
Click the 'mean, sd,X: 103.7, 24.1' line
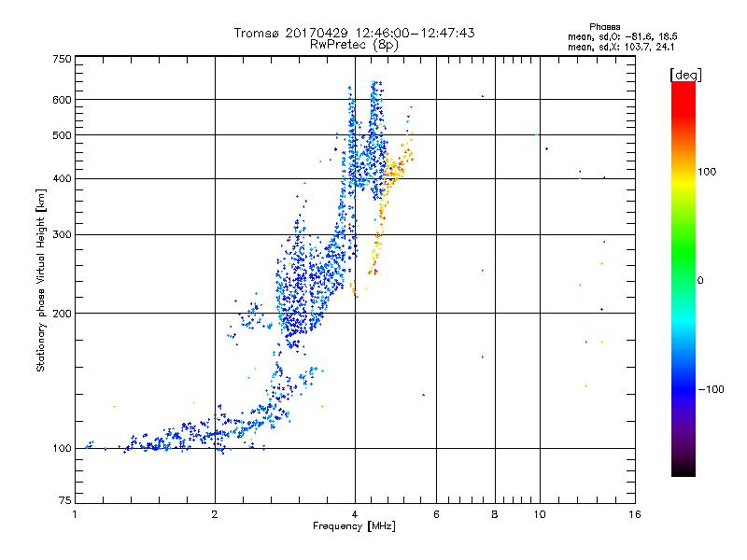tap(621, 47)
